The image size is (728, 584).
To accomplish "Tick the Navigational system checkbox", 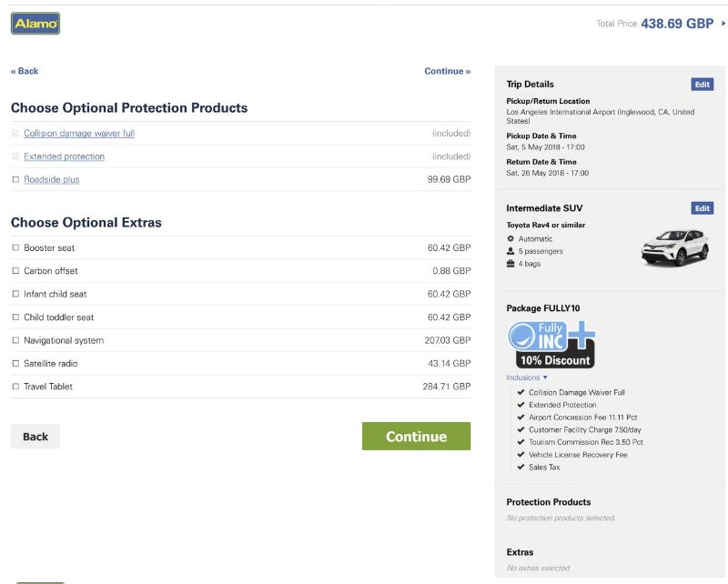I will click(15, 340).
